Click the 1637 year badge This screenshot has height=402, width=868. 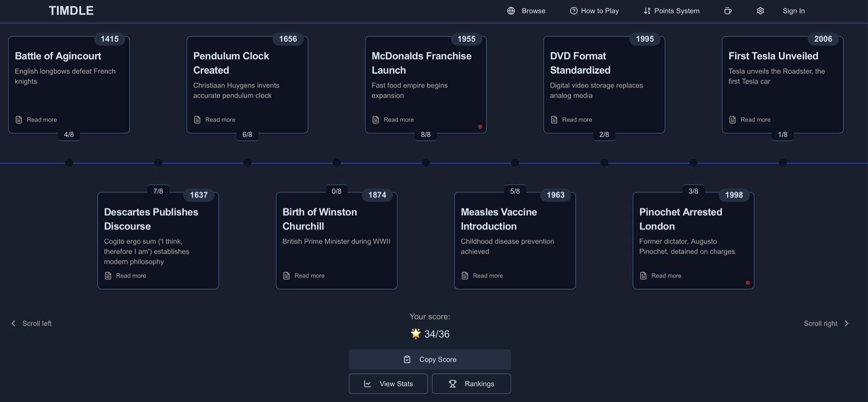199,195
